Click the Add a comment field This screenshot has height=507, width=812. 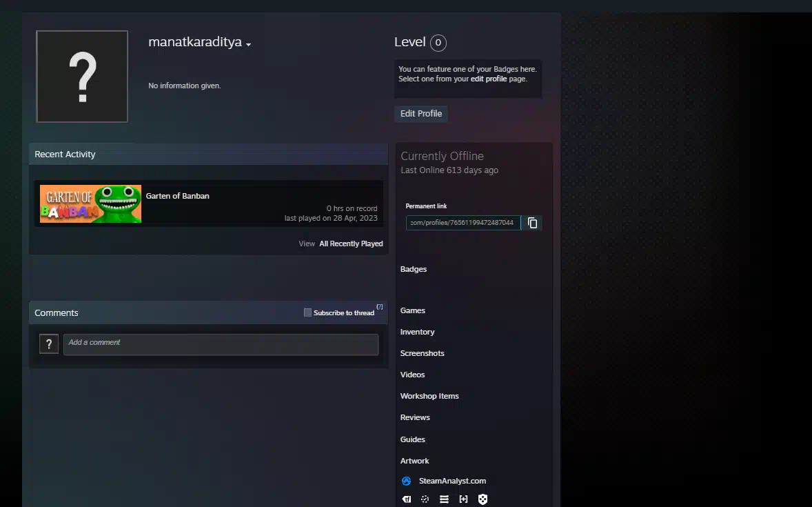221,344
